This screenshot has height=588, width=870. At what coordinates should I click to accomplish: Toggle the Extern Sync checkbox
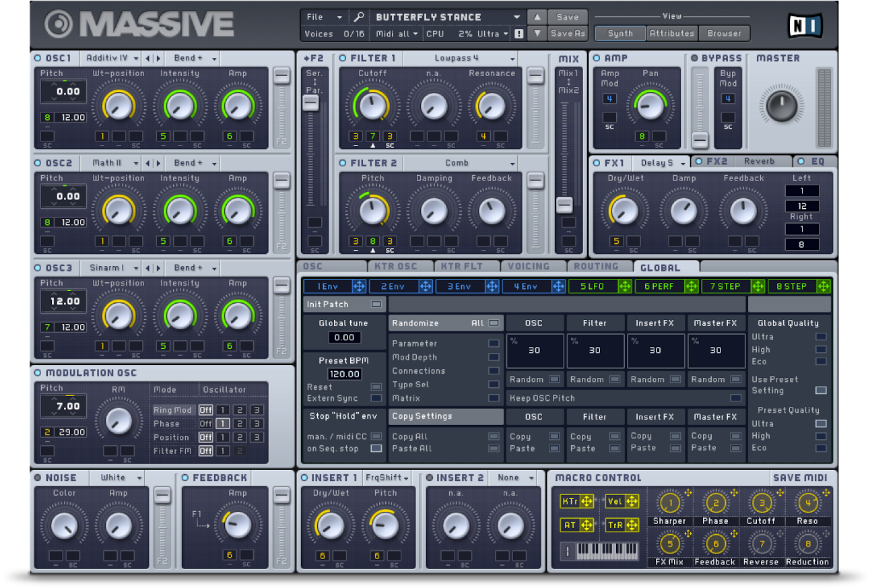(376, 398)
